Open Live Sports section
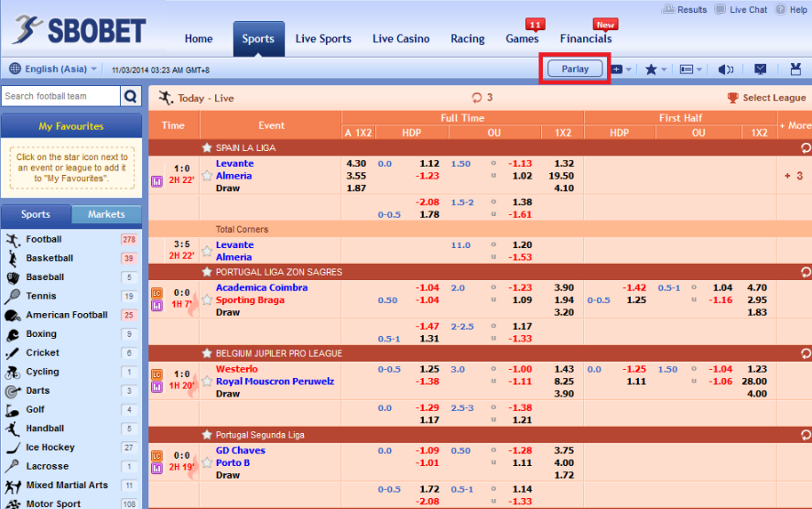This screenshot has width=812, height=509. (x=323, y=38)
